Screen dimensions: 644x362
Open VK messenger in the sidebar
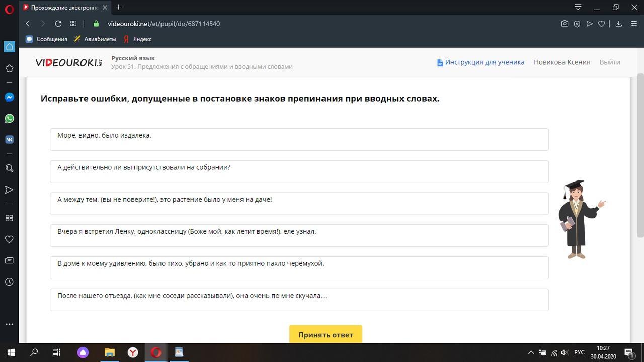coord(9,140)
